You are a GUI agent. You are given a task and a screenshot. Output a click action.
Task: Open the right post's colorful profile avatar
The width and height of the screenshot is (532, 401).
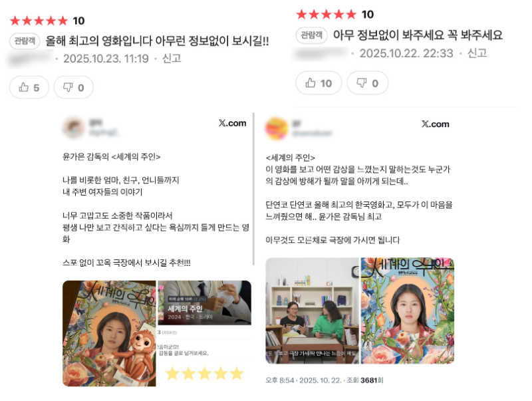(x=277, y=128)
